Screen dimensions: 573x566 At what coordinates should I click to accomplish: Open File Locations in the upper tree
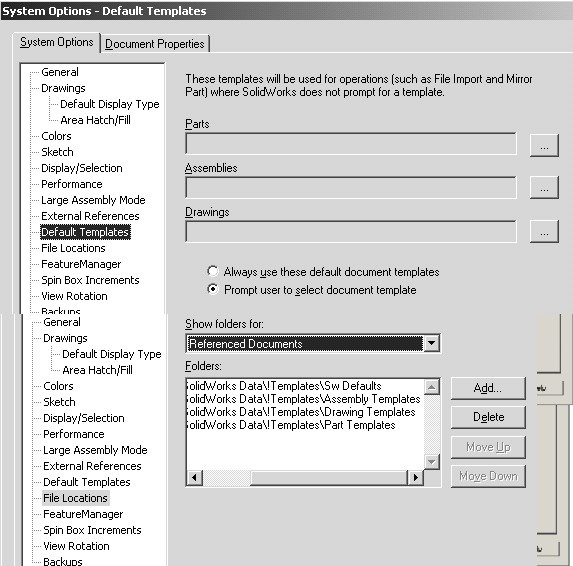pos(73,248)
